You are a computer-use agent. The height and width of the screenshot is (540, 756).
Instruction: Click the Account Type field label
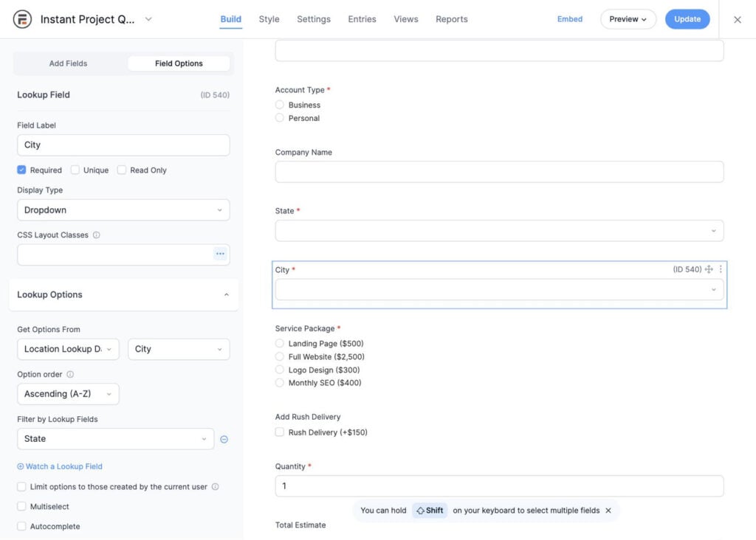300,90
